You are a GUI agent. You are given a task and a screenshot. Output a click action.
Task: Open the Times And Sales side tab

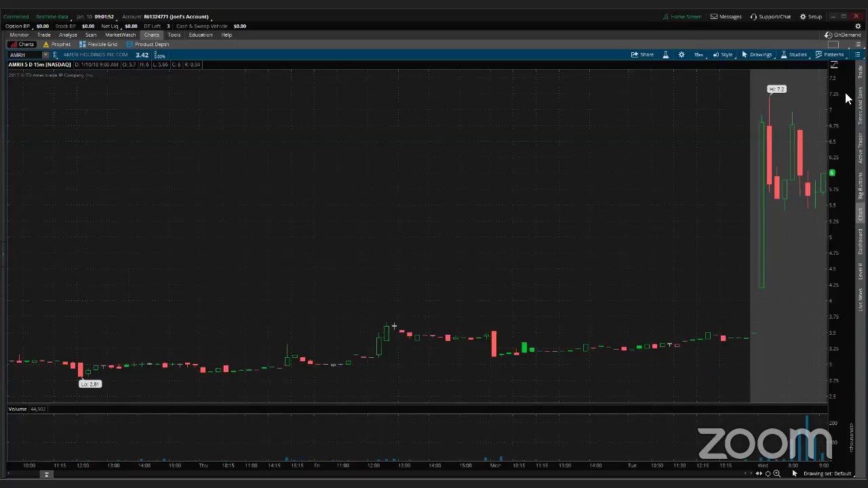861,106
